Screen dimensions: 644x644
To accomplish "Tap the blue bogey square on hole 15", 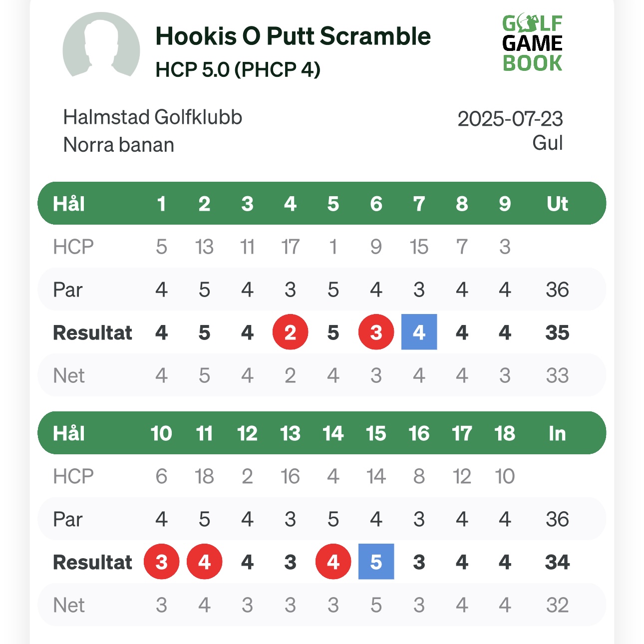I will click(376, 562).
